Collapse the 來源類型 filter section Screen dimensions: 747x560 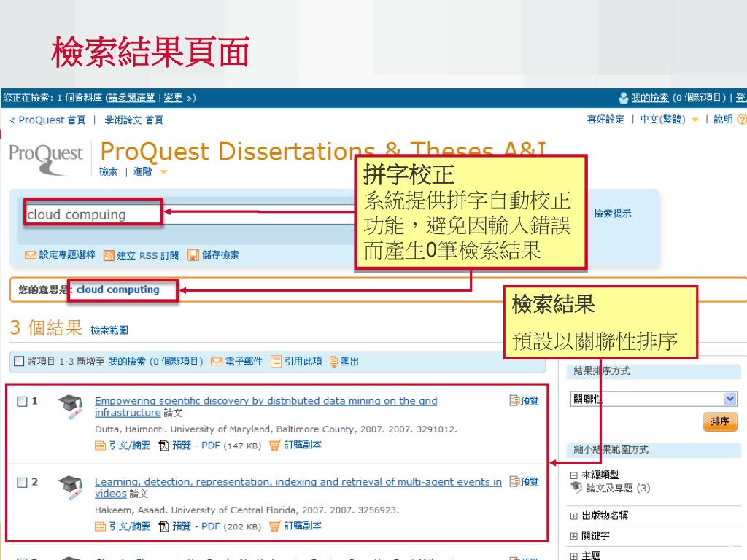coord(573,475)
